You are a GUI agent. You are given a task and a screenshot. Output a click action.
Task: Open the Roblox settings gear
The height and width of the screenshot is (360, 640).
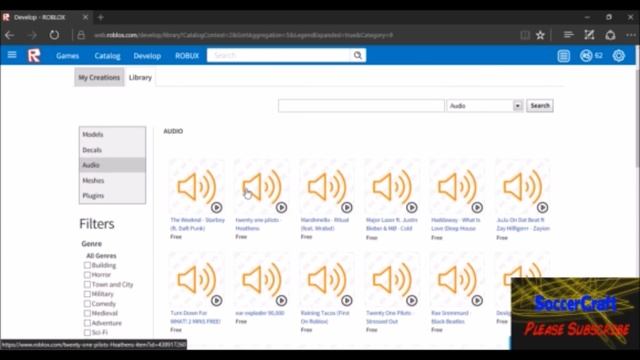tap(618, 56)
